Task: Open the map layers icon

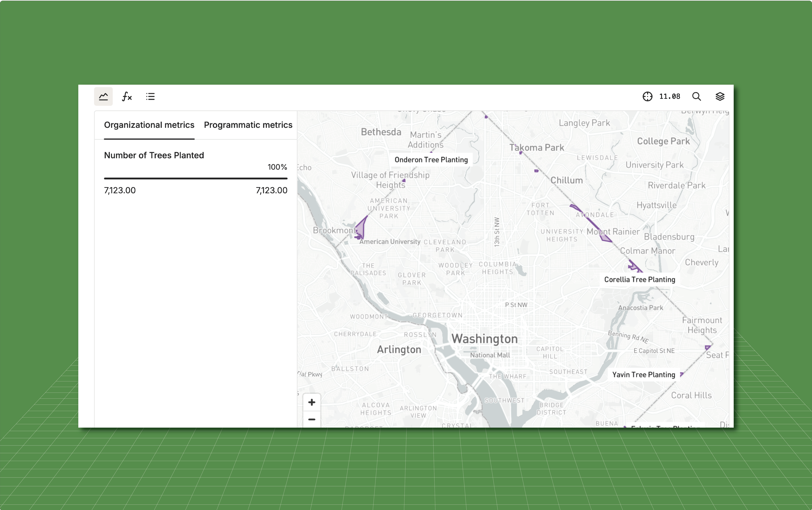Action: coord(720,96)
